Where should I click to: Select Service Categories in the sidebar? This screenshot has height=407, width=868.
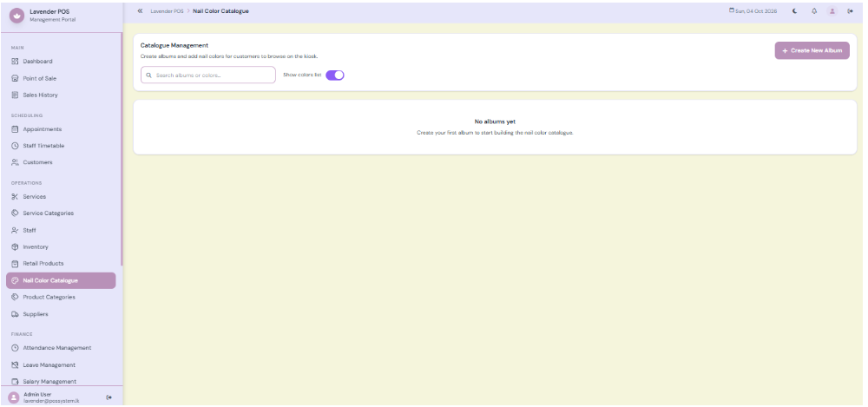pos(61,213)
